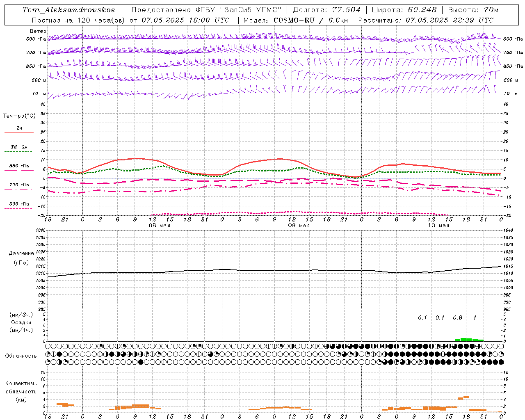Viewport: 525px width, 420px height.
Task: Click the red 2м temperature legend line
Action: click(x=19, y=133)
